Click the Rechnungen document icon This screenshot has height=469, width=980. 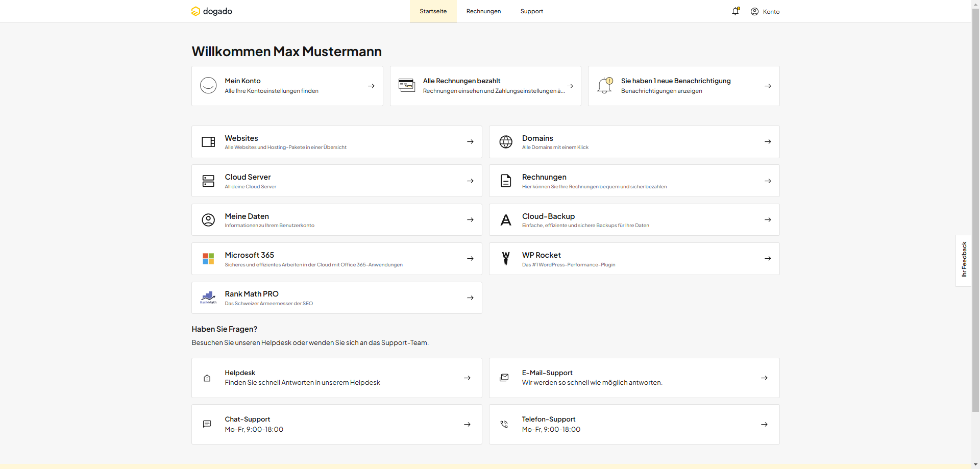click(506, 181)
